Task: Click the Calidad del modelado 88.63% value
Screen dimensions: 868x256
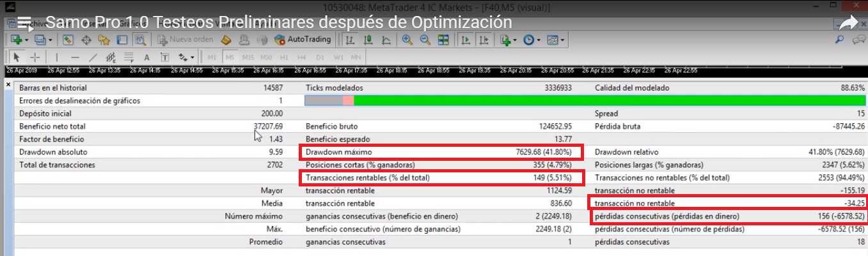Action: pyautogui.click(x=853, y=87)
